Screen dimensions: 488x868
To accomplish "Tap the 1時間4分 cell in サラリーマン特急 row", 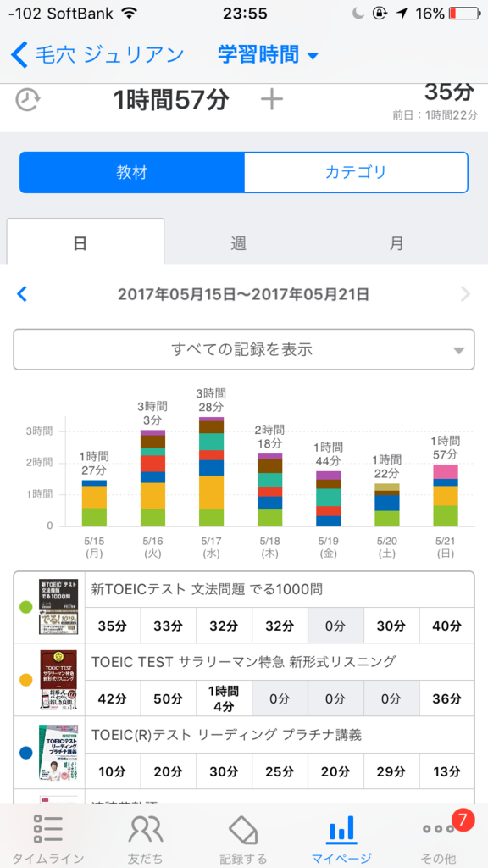I will tap(224, 698).
